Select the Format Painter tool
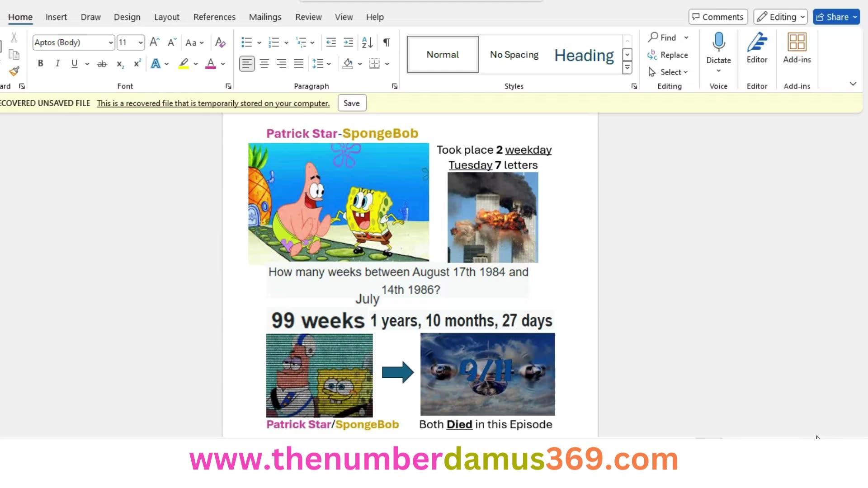Image resolution: width=868 pixels, height=488 pixels. 14,71
